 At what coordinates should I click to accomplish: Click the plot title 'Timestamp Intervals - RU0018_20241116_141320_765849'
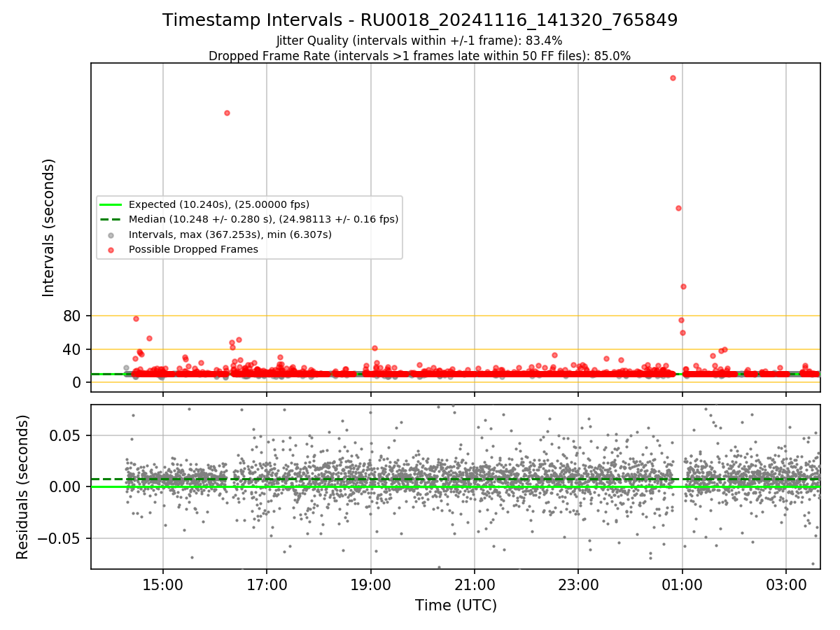coord(420,20)
